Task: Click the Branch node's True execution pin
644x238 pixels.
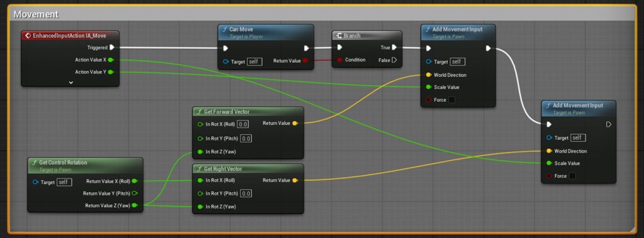Action: point(394,48)
